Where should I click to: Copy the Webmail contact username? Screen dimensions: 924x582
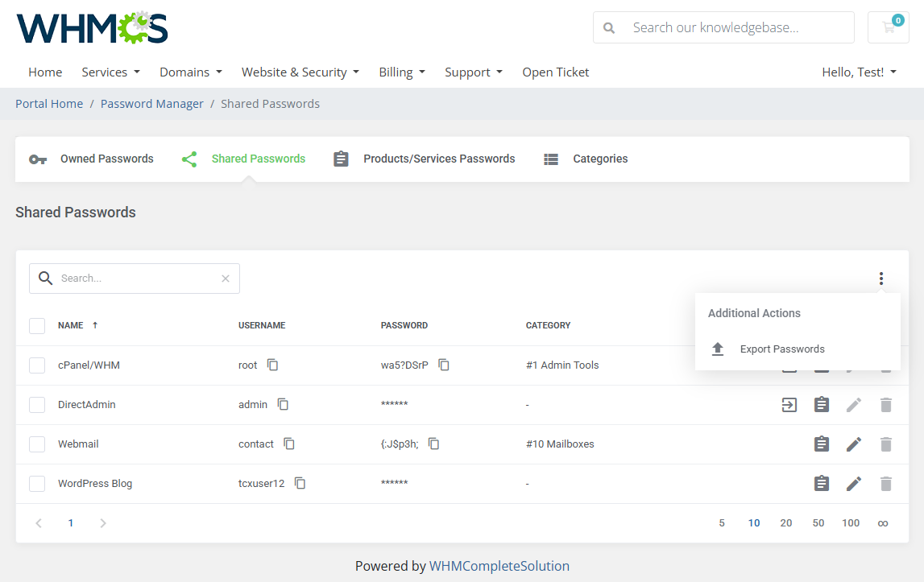click(289, 444)
